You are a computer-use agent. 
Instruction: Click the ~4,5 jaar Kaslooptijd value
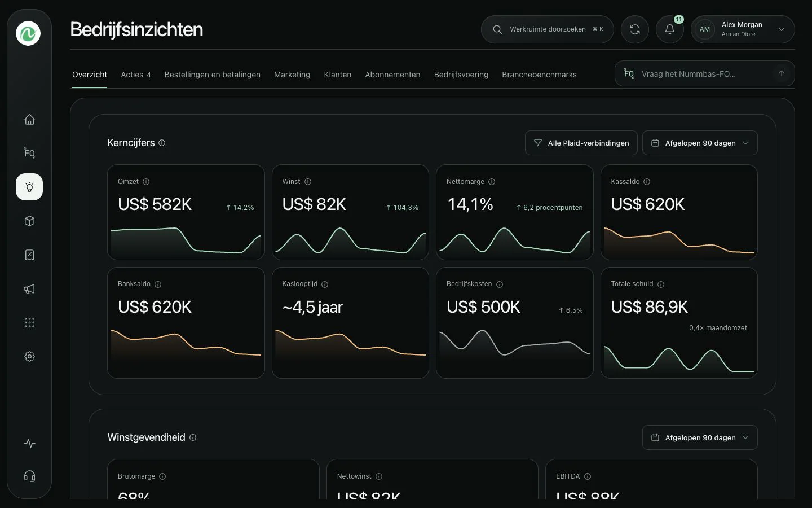coord(312,307)
